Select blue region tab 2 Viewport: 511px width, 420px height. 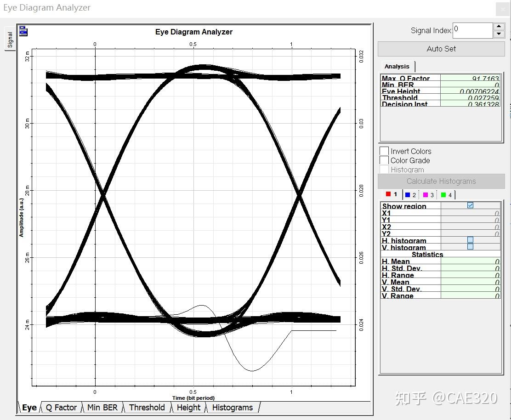[x=411, y=195]
